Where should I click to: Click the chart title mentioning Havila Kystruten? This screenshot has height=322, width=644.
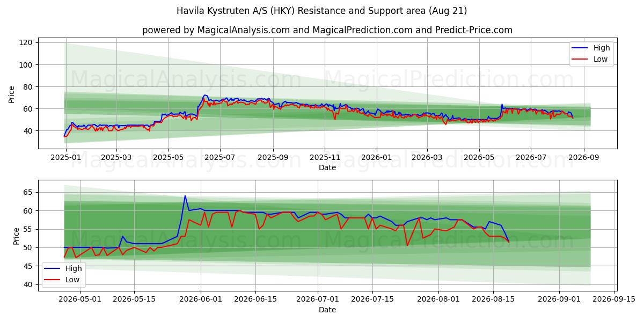(322, 11)
